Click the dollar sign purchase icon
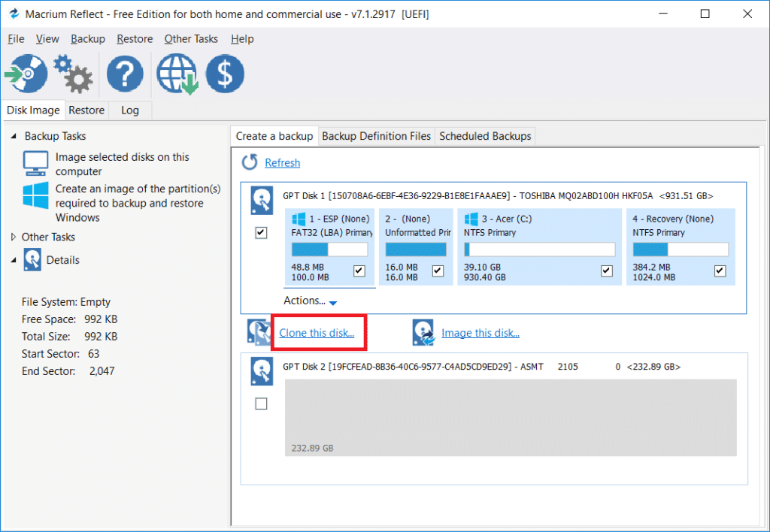 (224, 74)
